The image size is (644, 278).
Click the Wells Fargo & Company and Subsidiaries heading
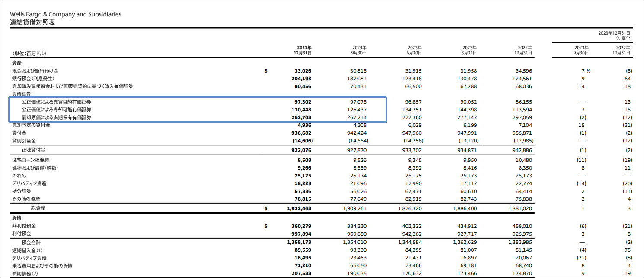pos(66,14)
